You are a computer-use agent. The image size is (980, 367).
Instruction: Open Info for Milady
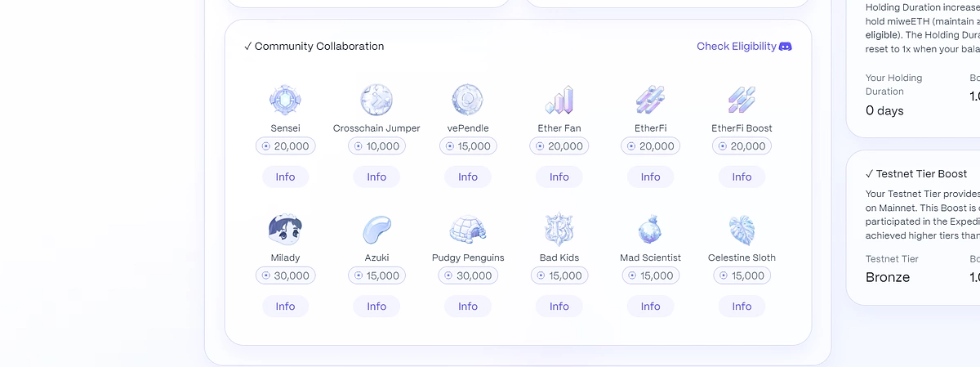coord(285,307)
